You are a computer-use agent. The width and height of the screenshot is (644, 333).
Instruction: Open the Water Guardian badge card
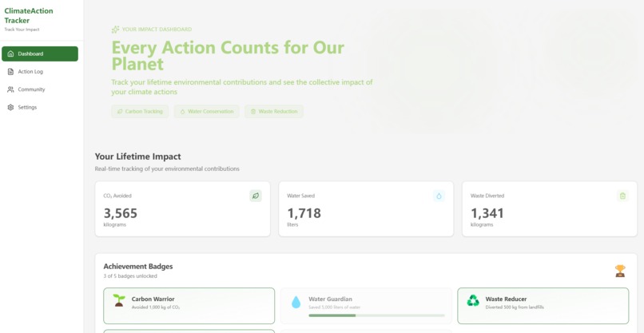(x=366, y=306)
